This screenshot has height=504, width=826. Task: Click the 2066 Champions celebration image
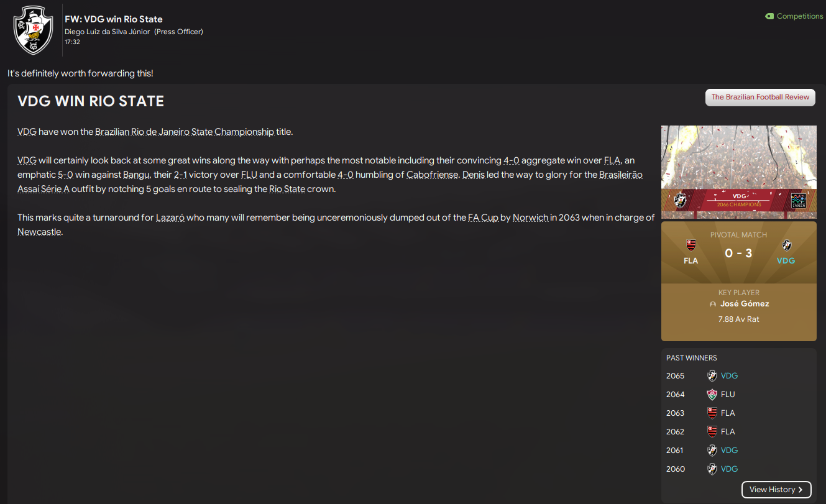[x=738, y=172]
